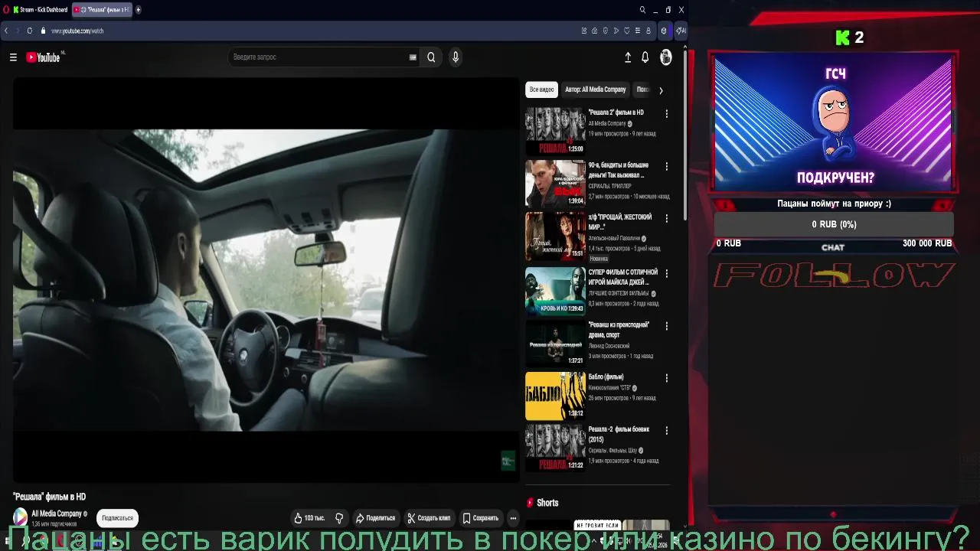The image size is (980, 551).
Task: Open the yellow БАБЛО thumbnail
Action: pyautogui.click(x=555, y=396)
